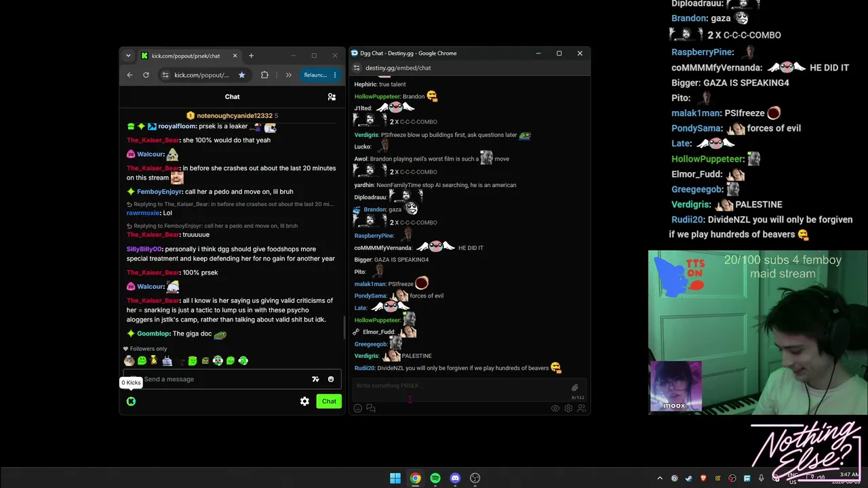Click username rooyalfloom in Kick chat
This screenshot has width=868, height=488.
coord(177,127)
